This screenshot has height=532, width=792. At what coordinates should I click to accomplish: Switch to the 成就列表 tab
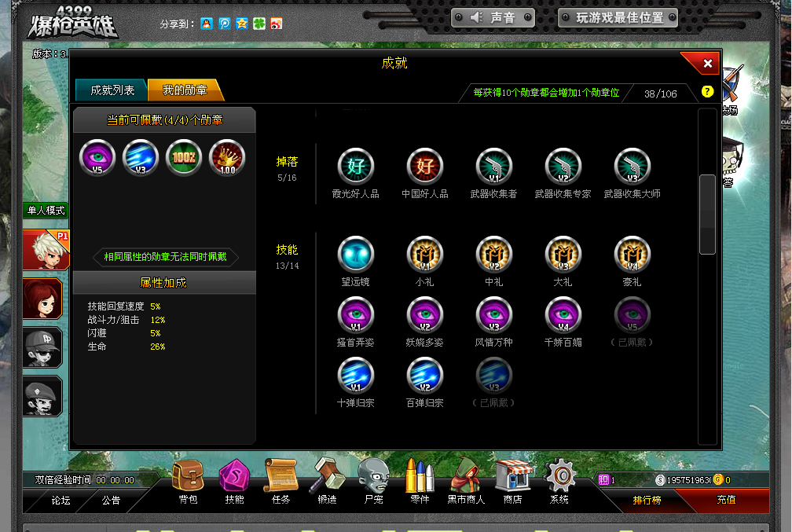112,90
